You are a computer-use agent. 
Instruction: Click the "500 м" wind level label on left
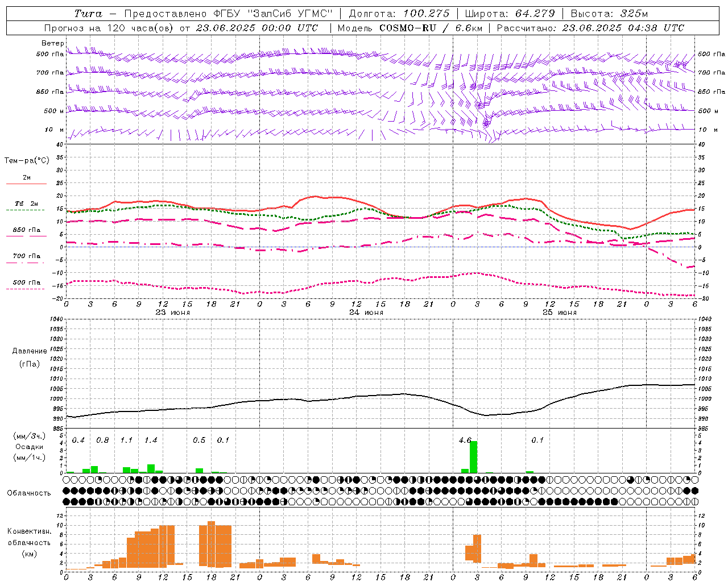pyautogui.click(x=53, y=111)
